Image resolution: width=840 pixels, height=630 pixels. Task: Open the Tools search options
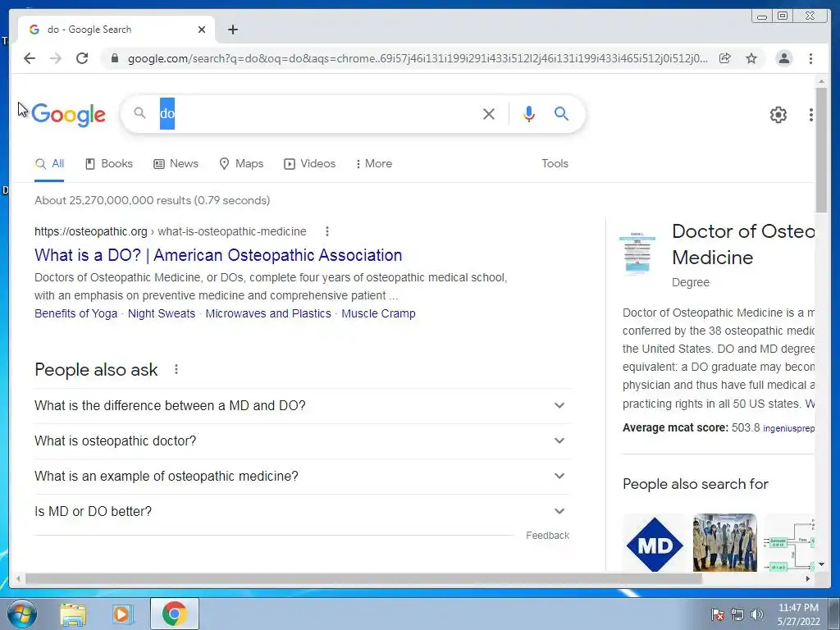coord(555,163)
